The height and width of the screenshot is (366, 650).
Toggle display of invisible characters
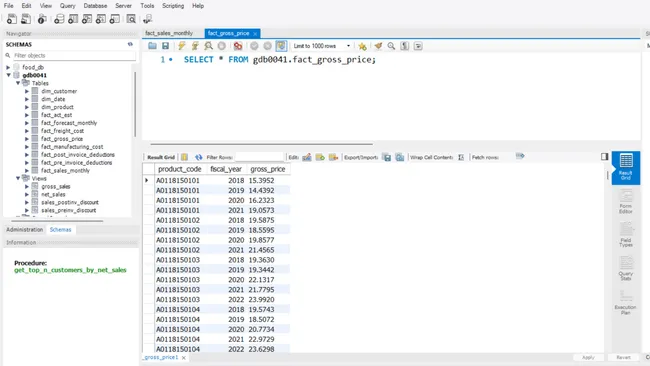click(x=405, y=46)
